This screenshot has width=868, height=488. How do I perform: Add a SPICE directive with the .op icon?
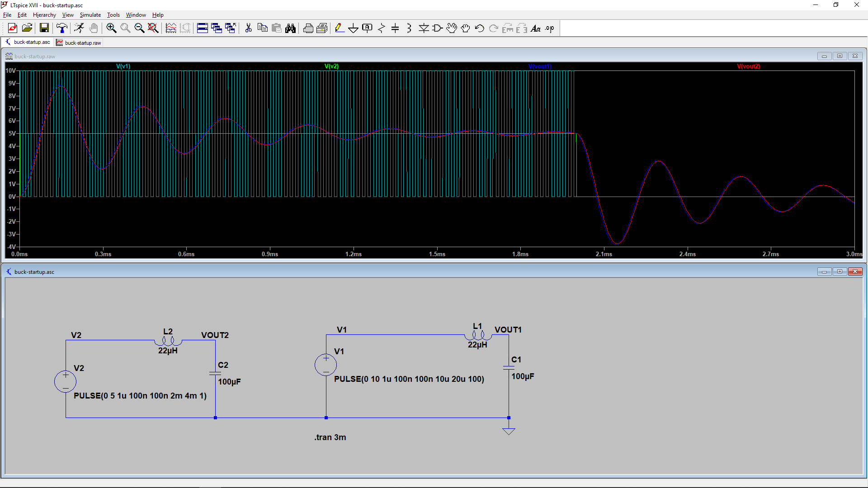[549, 28]
